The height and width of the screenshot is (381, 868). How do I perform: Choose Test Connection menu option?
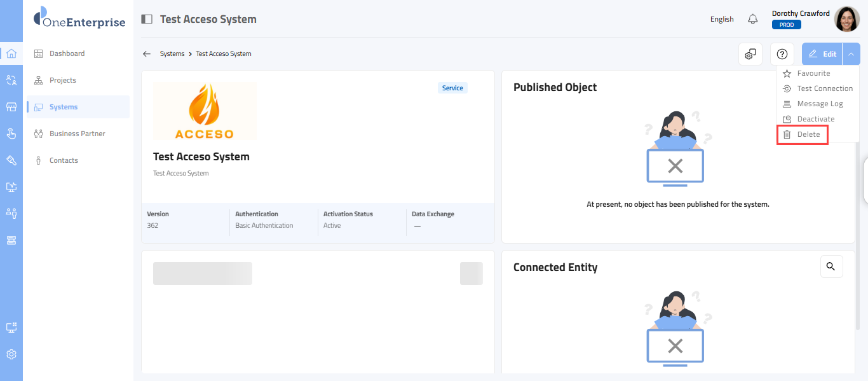[824, 88]
